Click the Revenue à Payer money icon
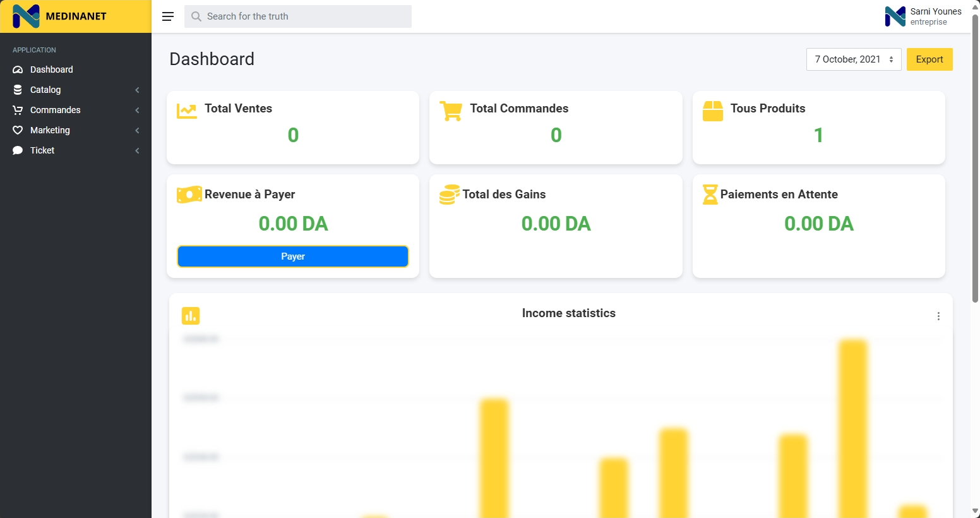Image resolution: width=980 pixels, height=518 pixels. click(x=189, y=194)
